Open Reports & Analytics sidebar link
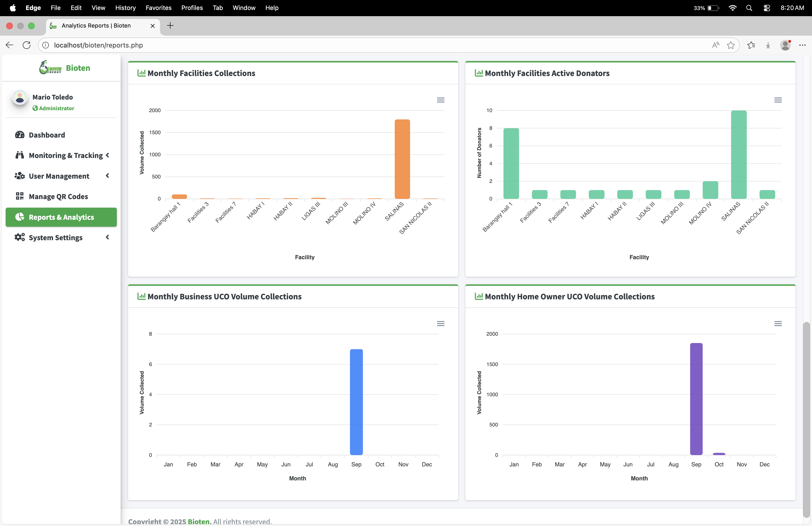This screenshot has width=812, height=526. (x=61, y=217)
